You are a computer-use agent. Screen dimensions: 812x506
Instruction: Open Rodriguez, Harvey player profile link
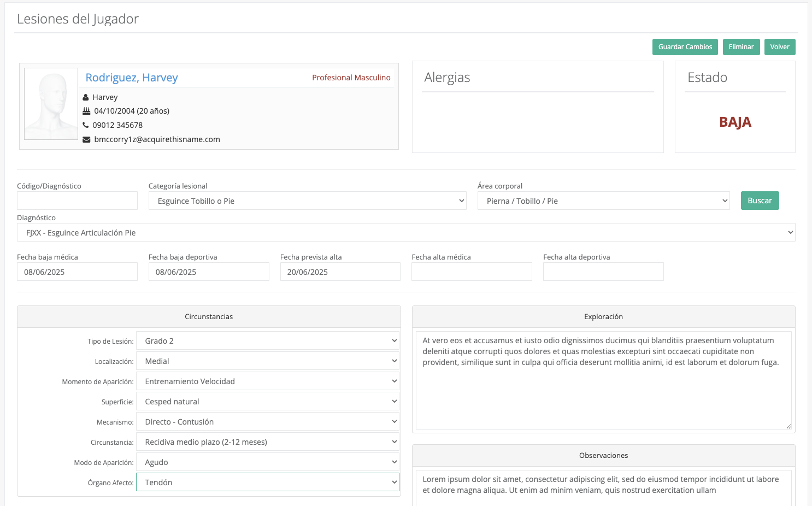click(132, 78)
